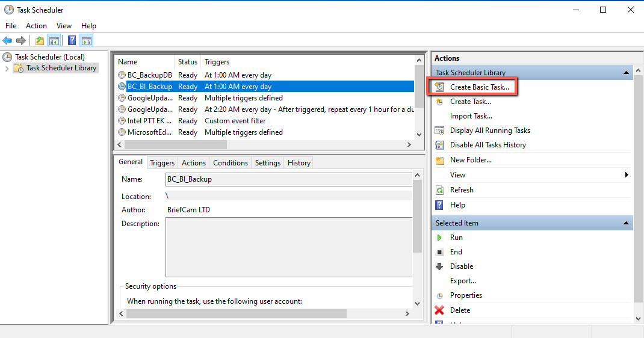Click Create Basic Task... link
This screenshot has height=338, width=644.
pos(479,87)
